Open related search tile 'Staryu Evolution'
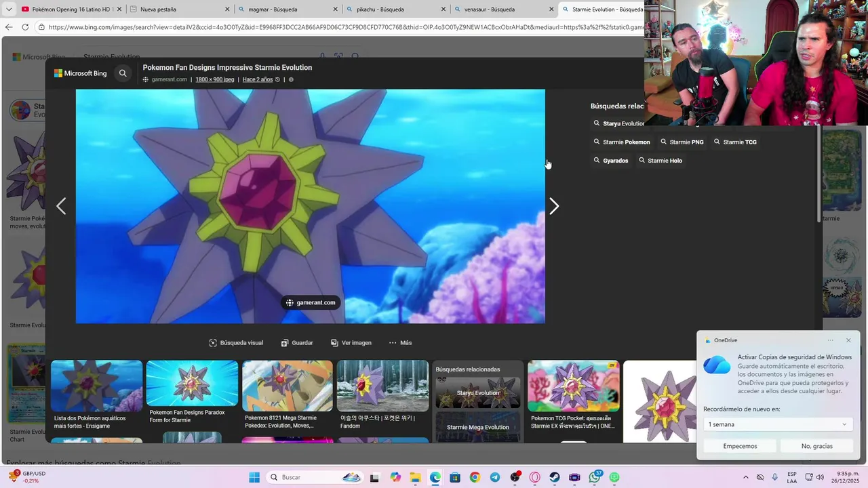The height and width of the screenshot is (488, 868). (478, 392)
